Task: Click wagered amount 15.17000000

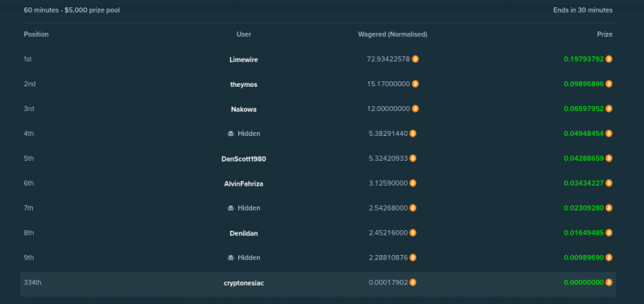Action: tap(388, 84)
